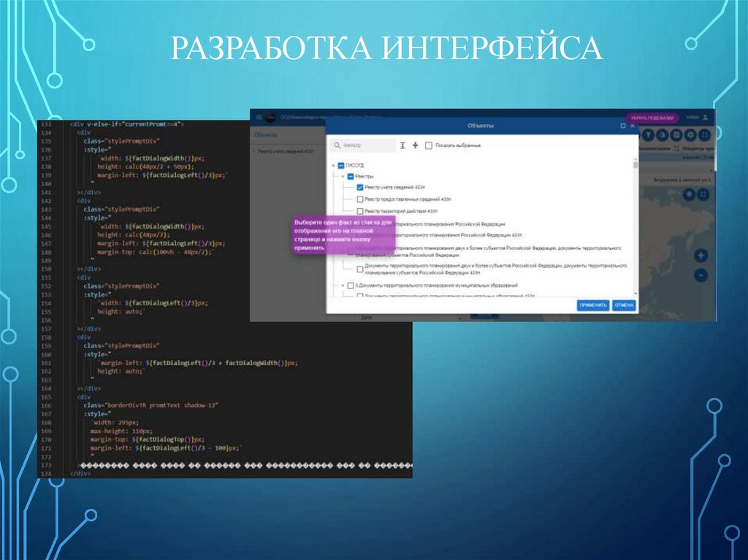
Task: Click the Реестры tree label
Action: pos(365,177)
